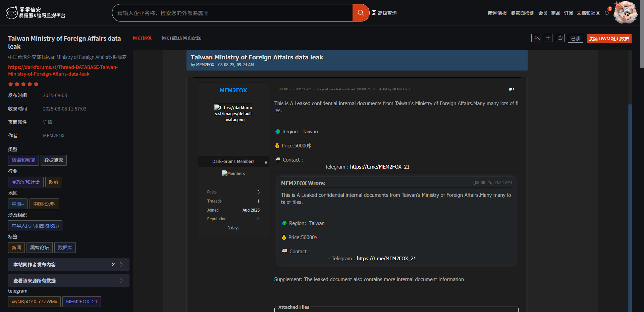This screenshot has width=644, height=312.
Task: Open the 文档和社区 menu
Action: point(588,13)
